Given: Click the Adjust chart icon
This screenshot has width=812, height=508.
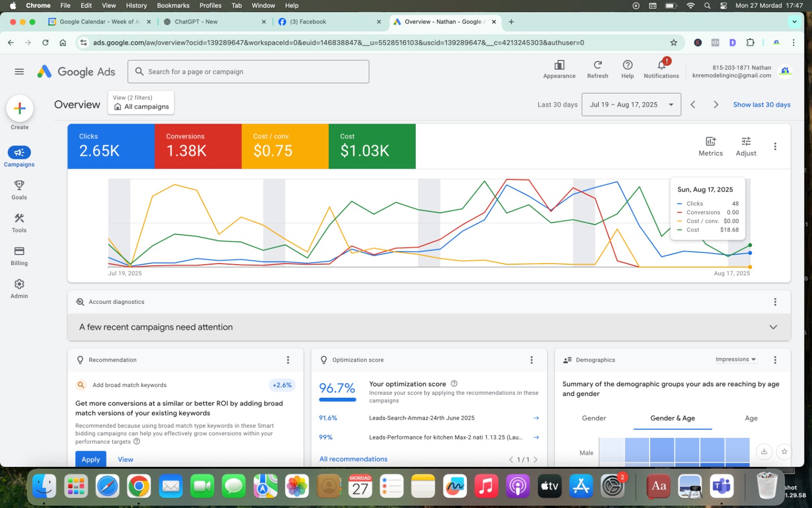Looking at the screenshot, I should (746, 146).
